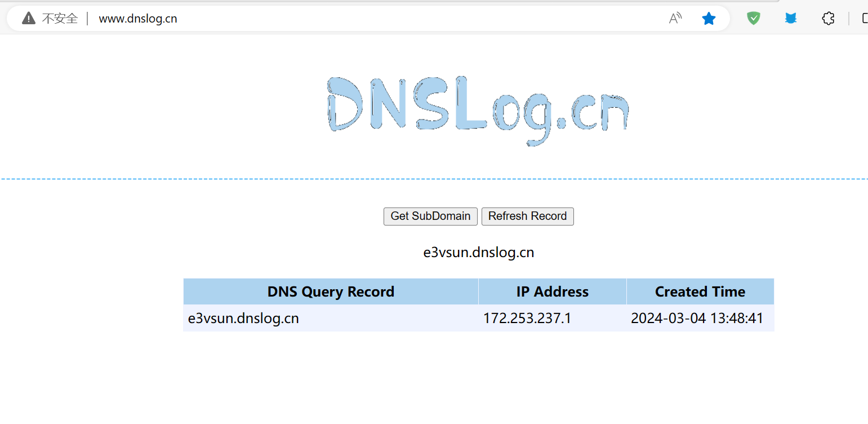Click the 不安全 security label
The image size is (868, 424).
coord(60,19)
